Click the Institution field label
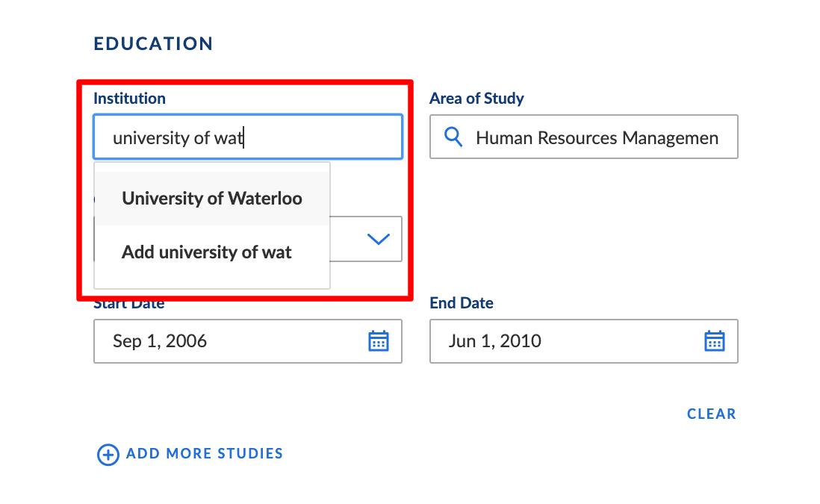 129,99
